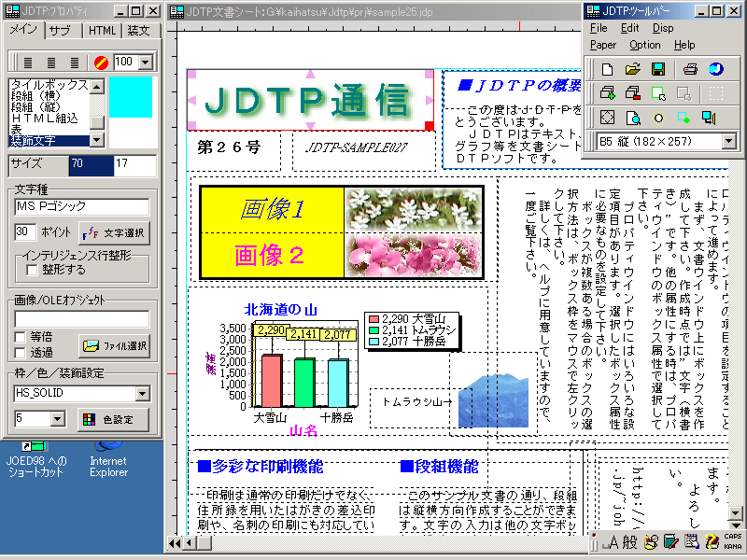
Task: Open the Paper menu
Action: pos(602,45)
